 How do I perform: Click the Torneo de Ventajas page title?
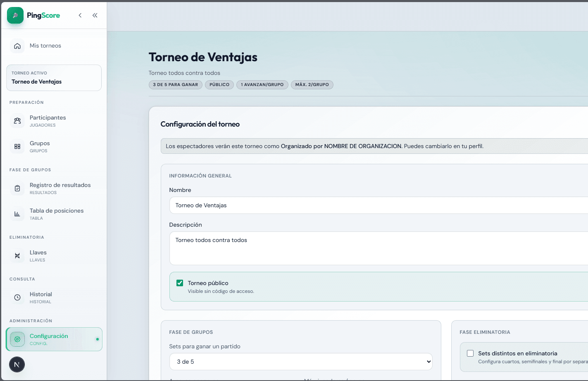pyautogui.click(x=203, y=57)
